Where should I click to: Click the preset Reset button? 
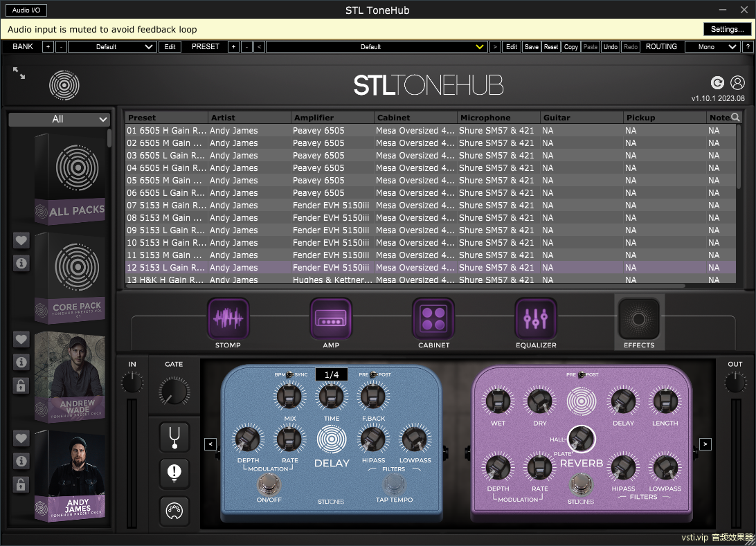[551, 47]
